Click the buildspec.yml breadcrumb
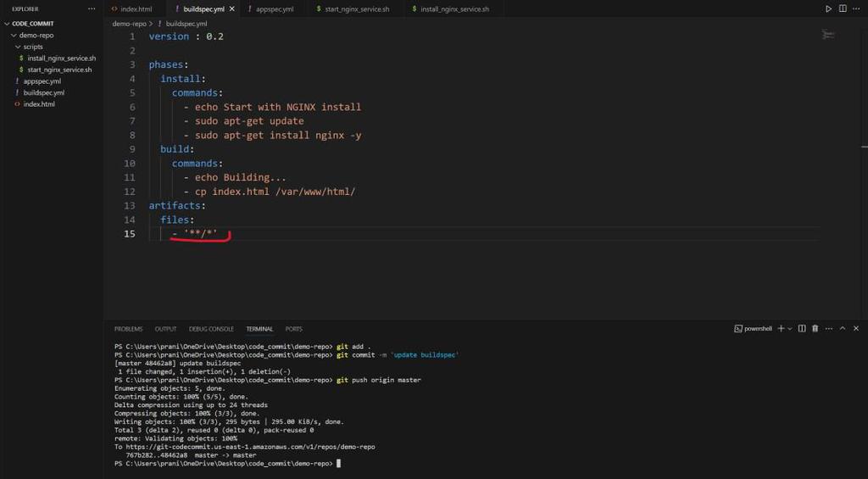This screenshot has width=868, height=479. coord(186,24)
